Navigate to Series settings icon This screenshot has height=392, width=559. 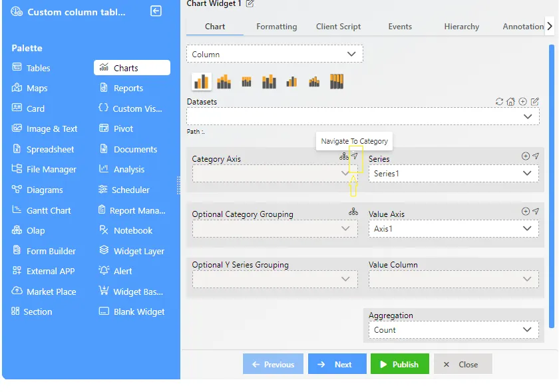coord(536,156)
